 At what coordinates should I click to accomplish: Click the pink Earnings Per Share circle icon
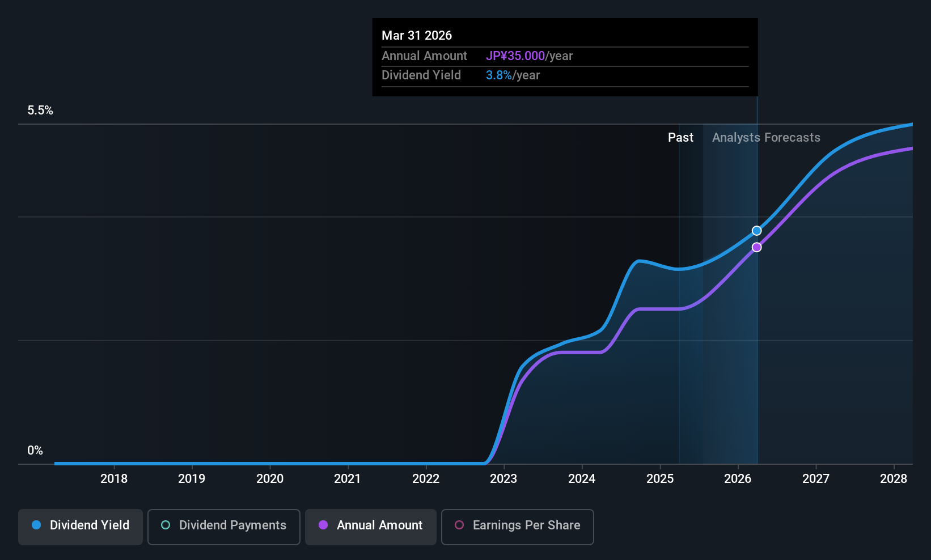click(459, 525)
